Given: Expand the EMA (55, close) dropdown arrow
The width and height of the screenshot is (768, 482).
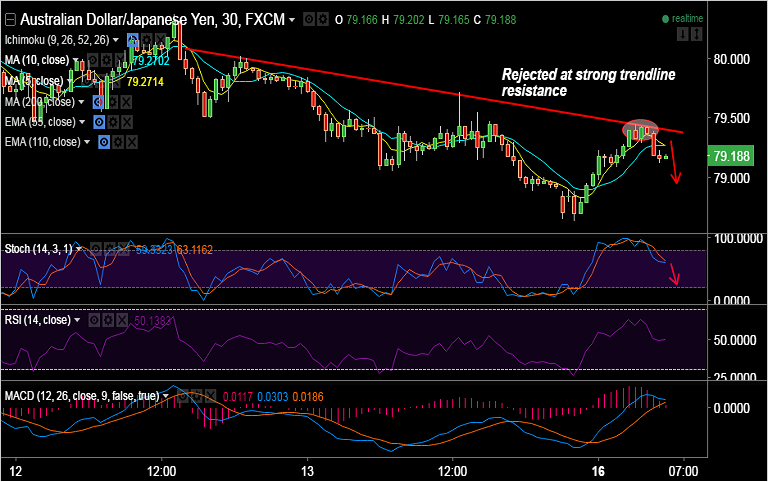Looking at the screenshot, I should 82,122.
